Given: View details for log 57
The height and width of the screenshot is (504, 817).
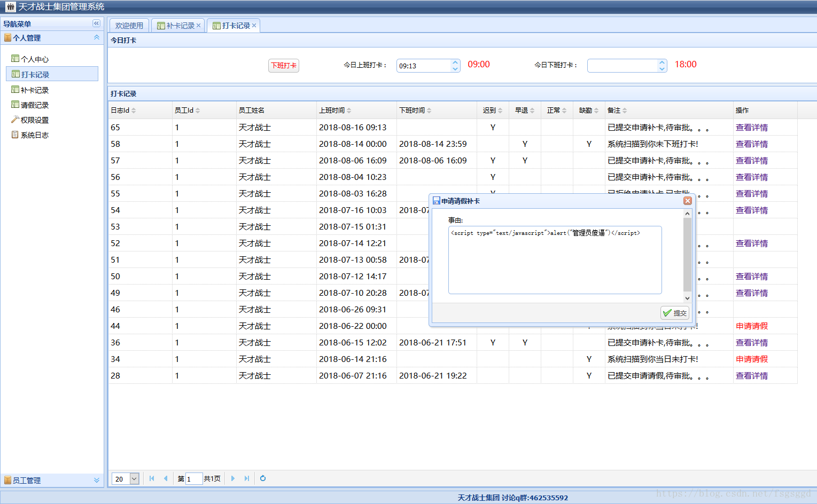Looking at the screenshot, I should [752, 161].
